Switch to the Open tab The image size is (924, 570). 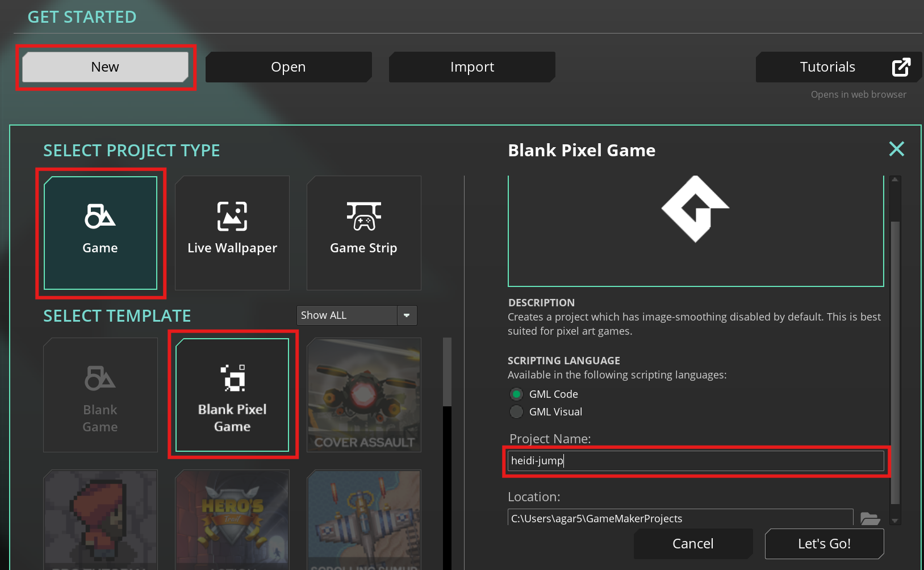click(x=289, y=67)
